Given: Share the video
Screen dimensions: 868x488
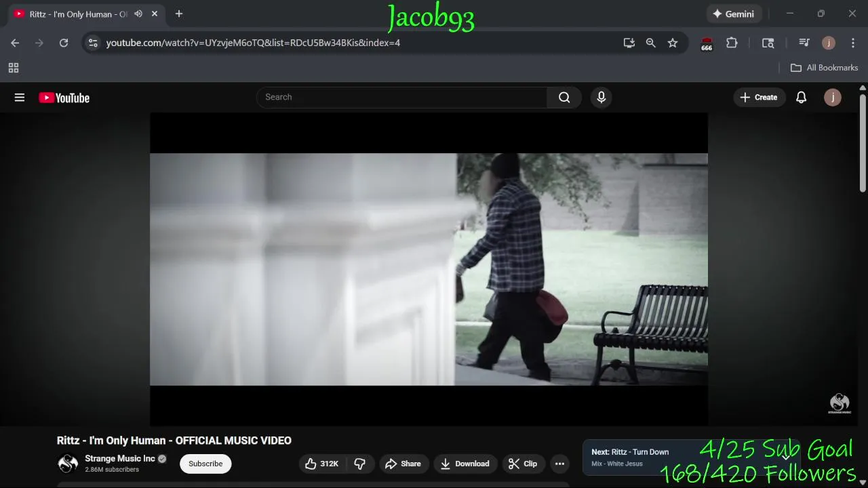Looking at the screenshot, I should [x=403, y=464].
